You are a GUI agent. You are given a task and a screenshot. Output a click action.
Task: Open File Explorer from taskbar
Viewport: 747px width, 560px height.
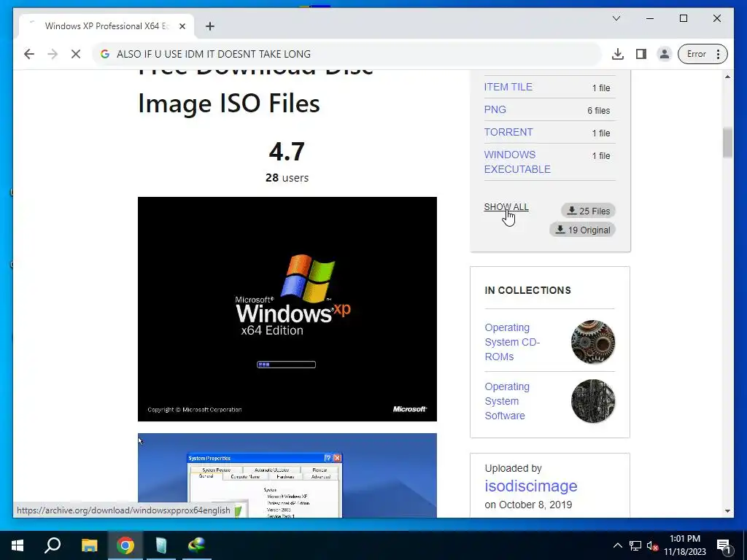pos(89,545)
